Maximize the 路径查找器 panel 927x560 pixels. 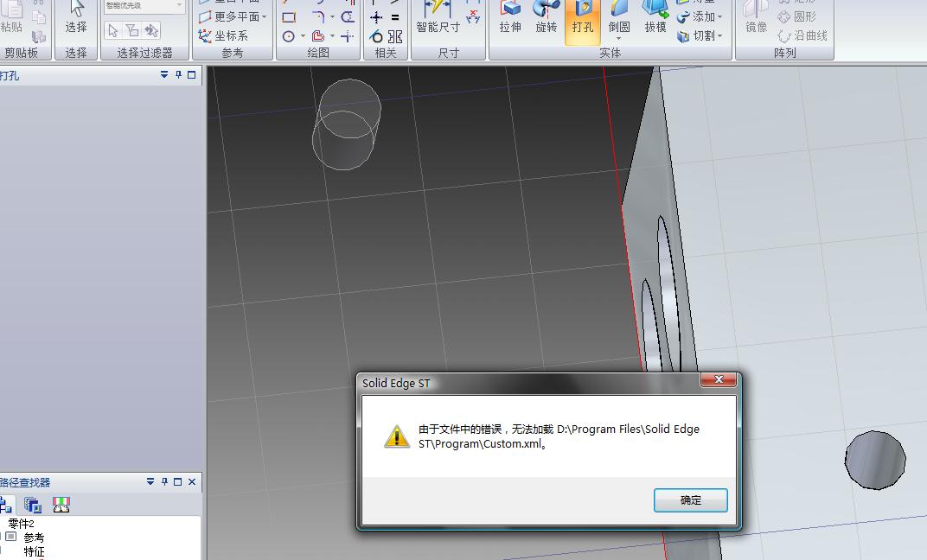tap(178, 482)
